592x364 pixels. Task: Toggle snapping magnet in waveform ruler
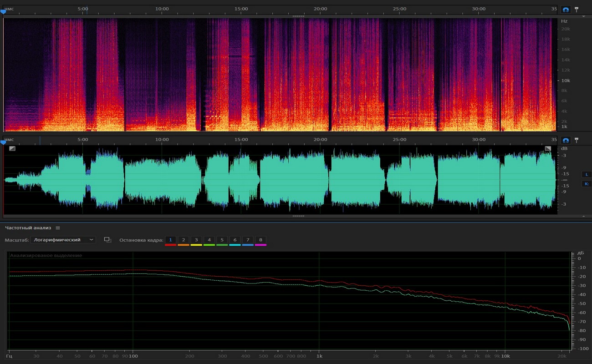(x=566, y=140)
